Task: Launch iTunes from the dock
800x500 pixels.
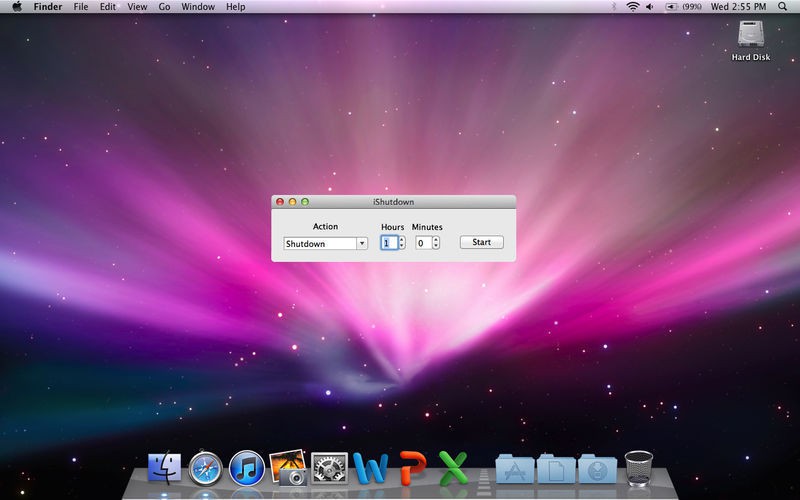Action: (x=247, y=468)
